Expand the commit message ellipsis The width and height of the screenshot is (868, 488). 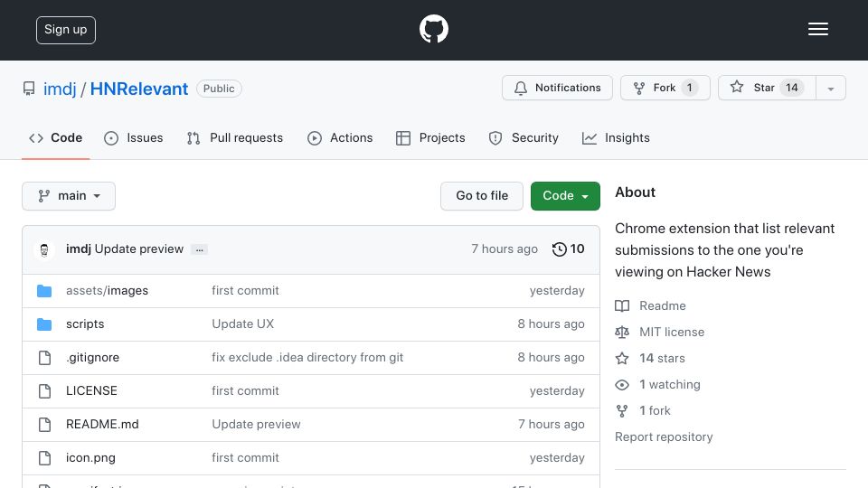pyautogui.click(x=199, y=249)
